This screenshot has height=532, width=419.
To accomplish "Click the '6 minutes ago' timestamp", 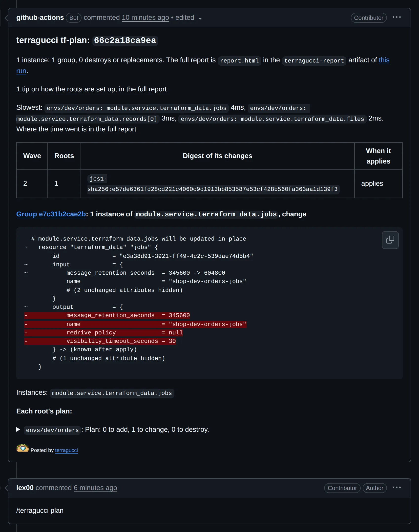I will [95, 488].
